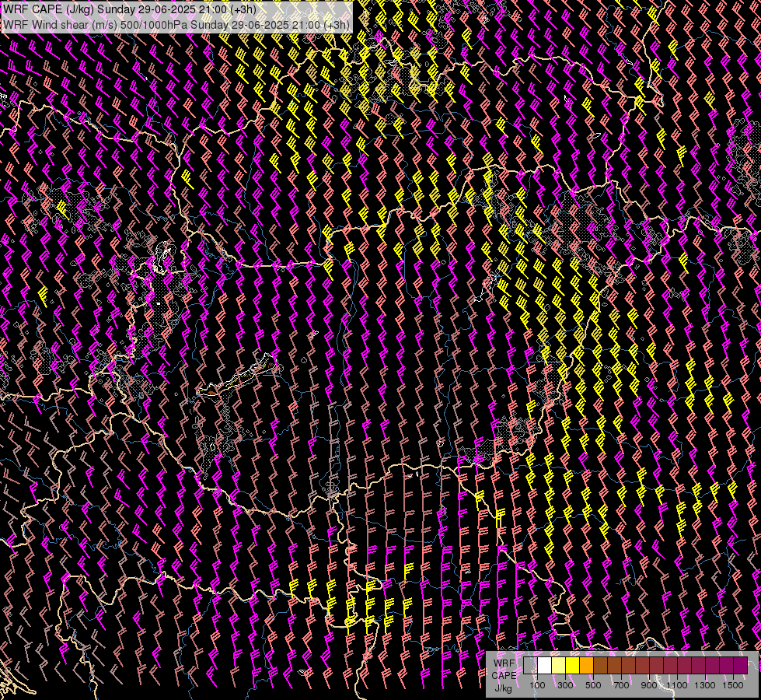
Task: Click the WRF Wind shear title line
Action: coord(176,25)
